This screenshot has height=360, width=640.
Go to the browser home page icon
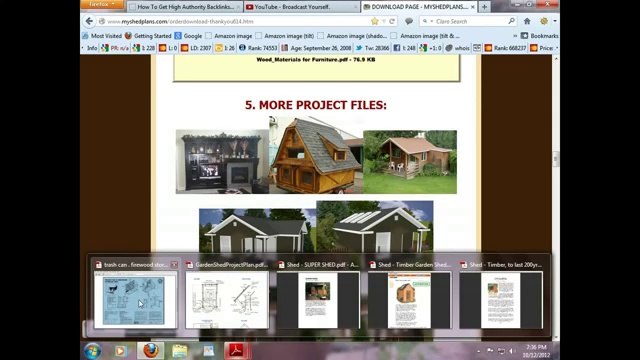[527, 21]
